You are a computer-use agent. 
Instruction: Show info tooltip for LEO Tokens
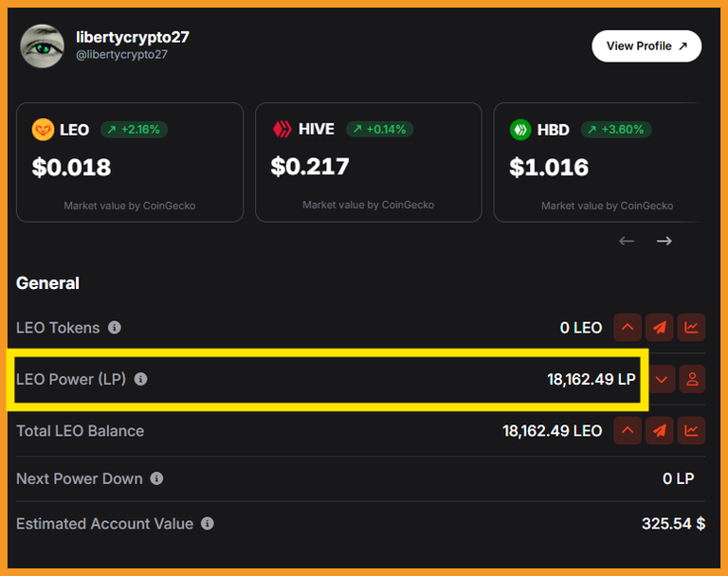pos(115,328)
